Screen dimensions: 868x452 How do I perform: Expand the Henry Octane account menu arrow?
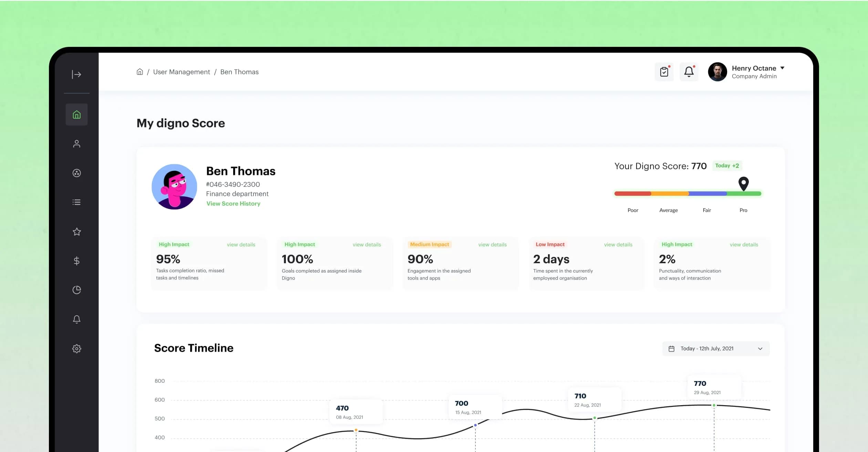pyautogui.click(x=782, y=68)
